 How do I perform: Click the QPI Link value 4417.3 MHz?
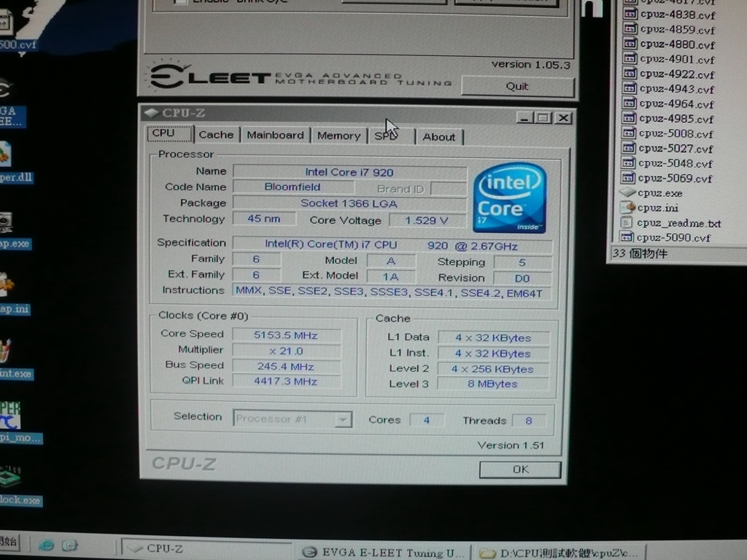click(286, 381)
